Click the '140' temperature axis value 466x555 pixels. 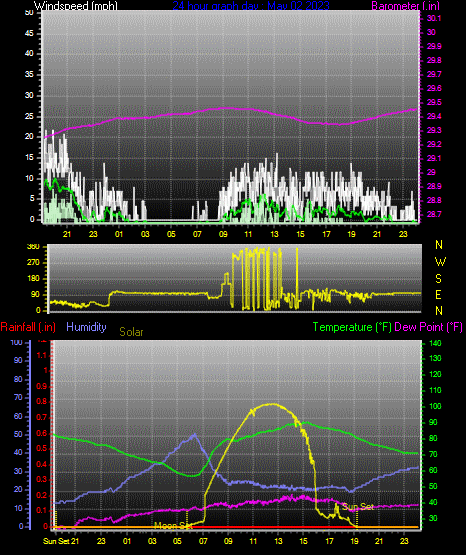point(435,343)
